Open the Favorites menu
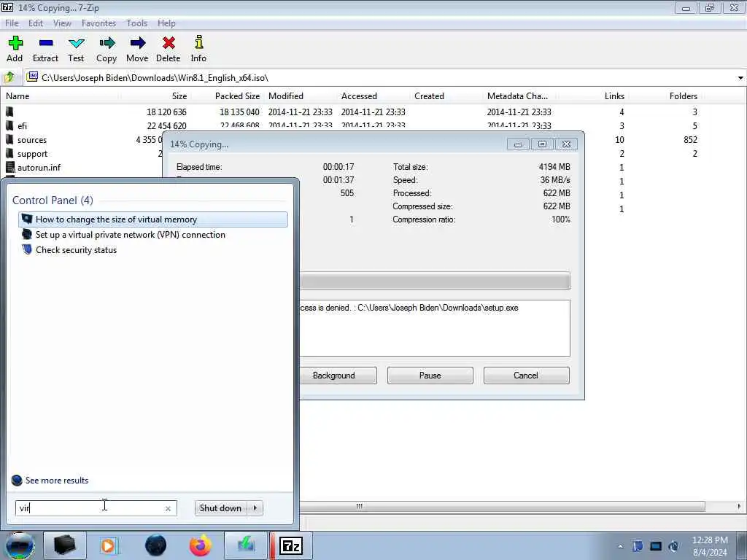 pos(98,23)
